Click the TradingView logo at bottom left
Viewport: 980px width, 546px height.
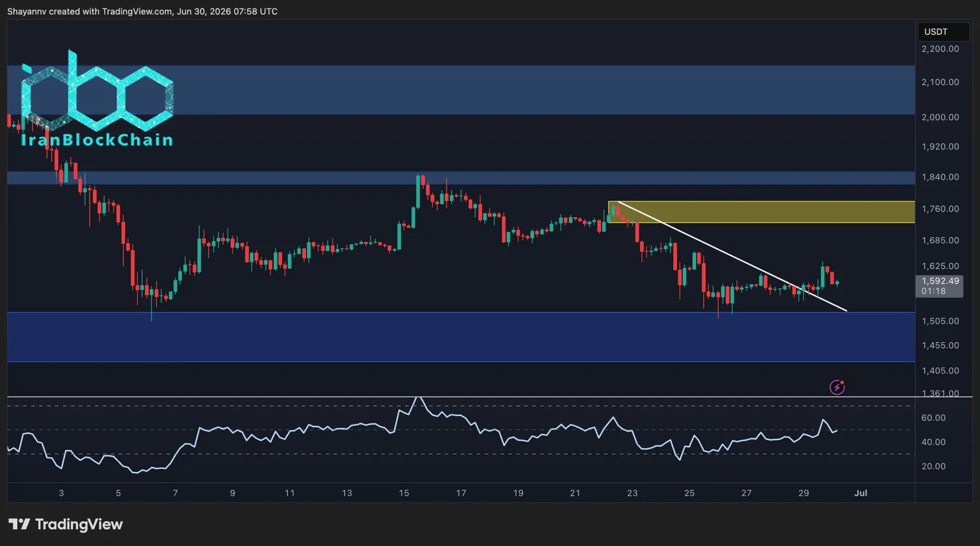coord(66,524)
